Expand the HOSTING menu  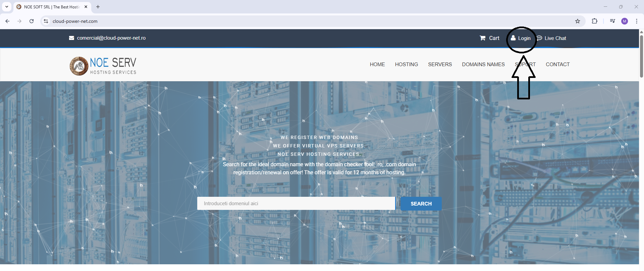coord(406,64)
